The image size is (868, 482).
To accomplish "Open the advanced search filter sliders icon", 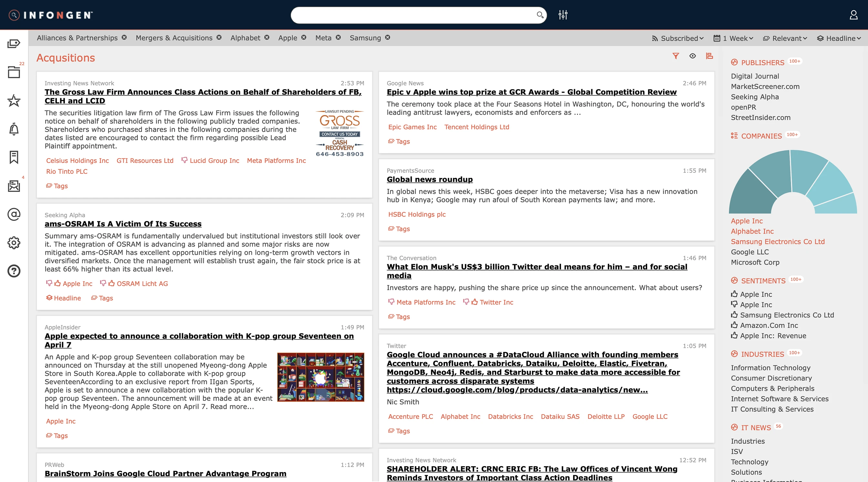I will [x=563, y=15].
